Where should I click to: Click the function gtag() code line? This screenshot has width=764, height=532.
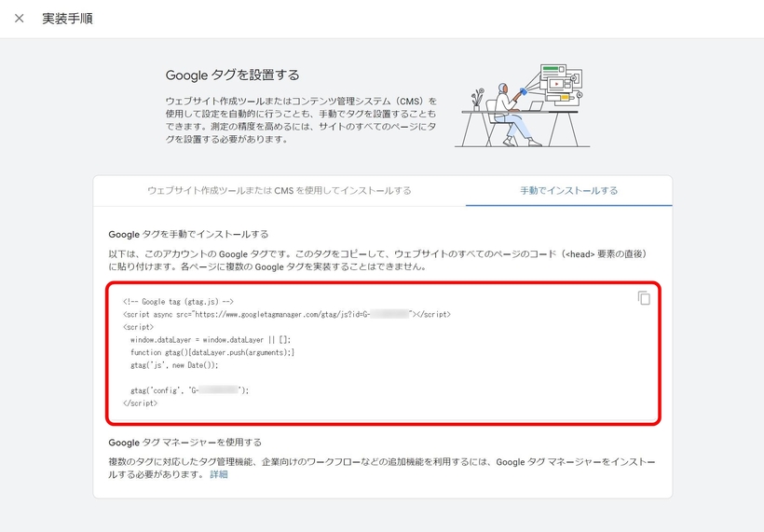click(x=212, y=353)
